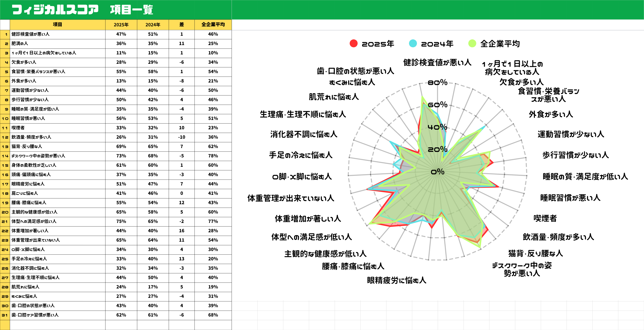644x330 pixels.
Task: Select the 全企業平均 column header
Action: tap(213, 25)
